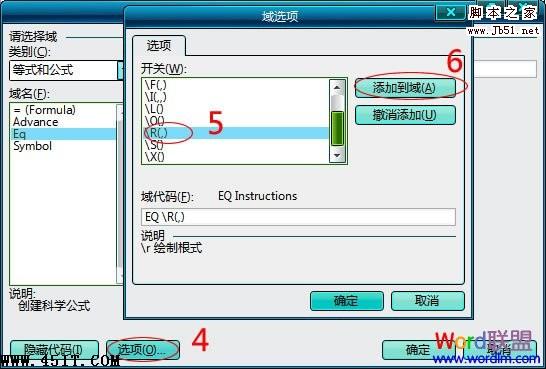Select Symbol in field names list
The image size is (546, 369).
pyautogui.click(x=63, y=146)
